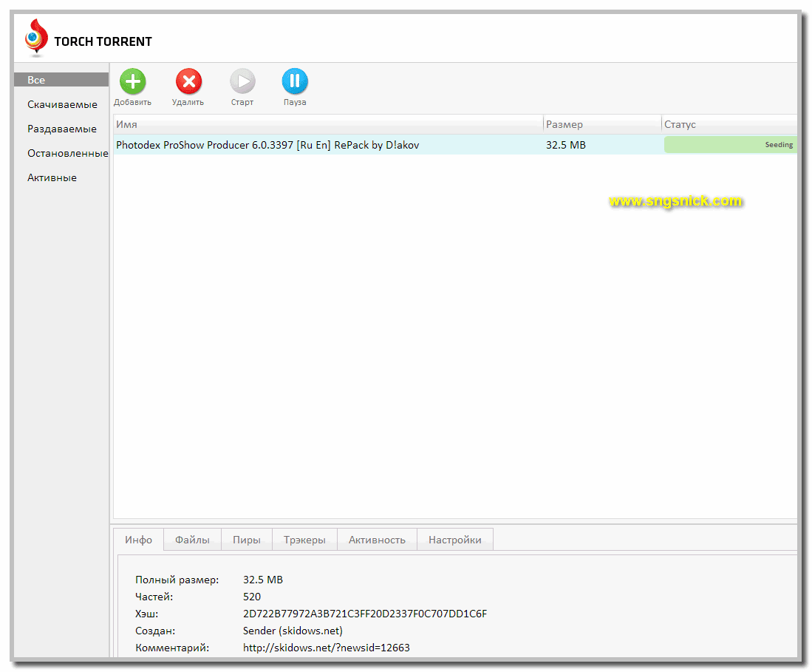Click the Полный размер value 32.5 MB
This screenshot has width=812, height=672.
[x=263, y=580]
